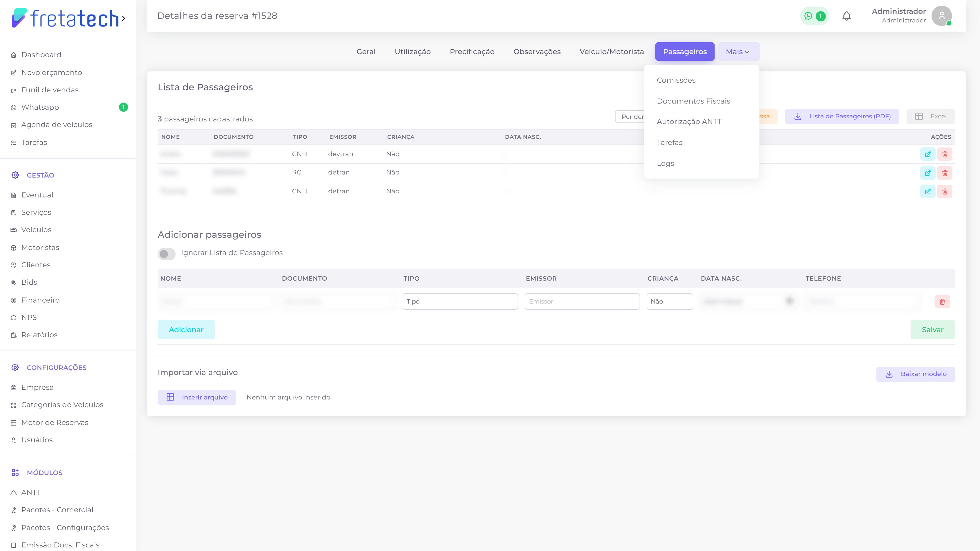Click Inserir arquivo button
Image resolution: width=980 pixels, height=551 pixels.
click(x=197, y=397)
